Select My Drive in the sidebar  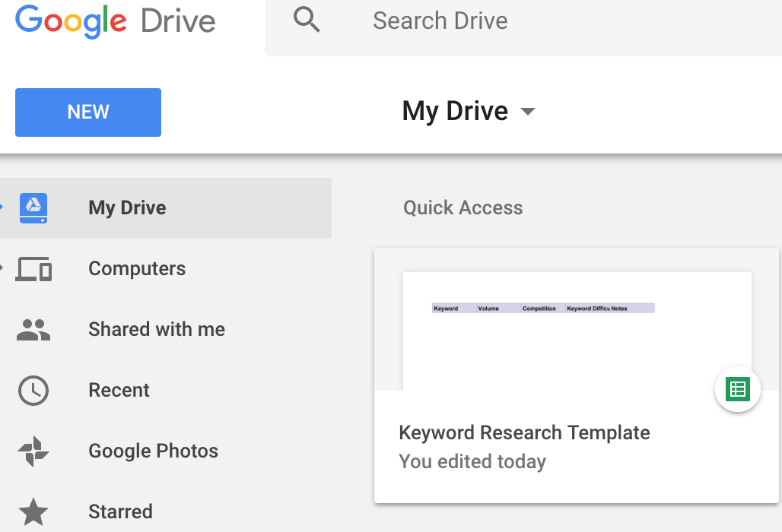[126, 207]
